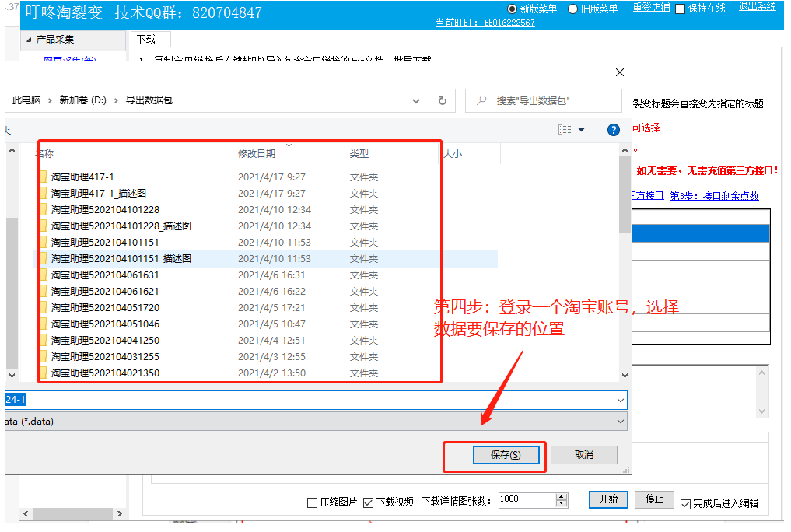Viewport: 791px width, 532px height.
Task: Open the view options dropdown arrow
Action: tap(581, 130)
